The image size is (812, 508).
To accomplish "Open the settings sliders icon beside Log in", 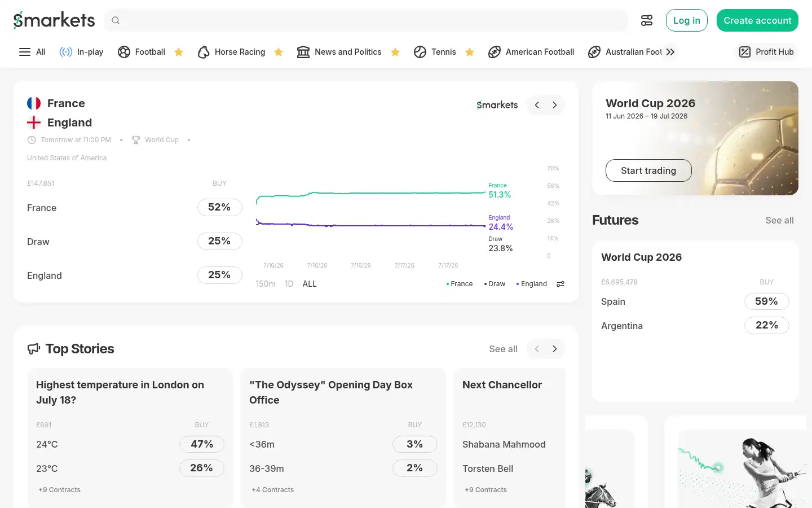I will (647, 20).
